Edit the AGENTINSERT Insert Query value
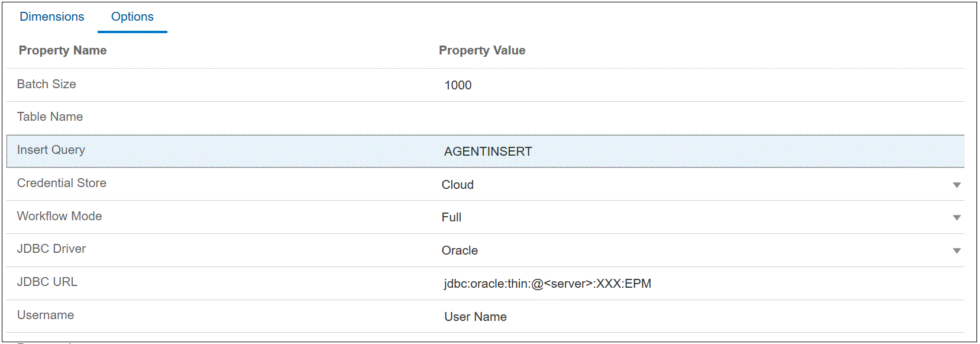Viewport: 980px width, 344px height. [488, 152]
